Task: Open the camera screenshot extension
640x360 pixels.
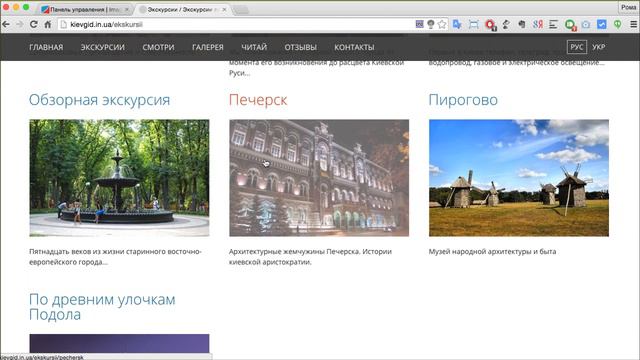Action: tap(586, 24)
